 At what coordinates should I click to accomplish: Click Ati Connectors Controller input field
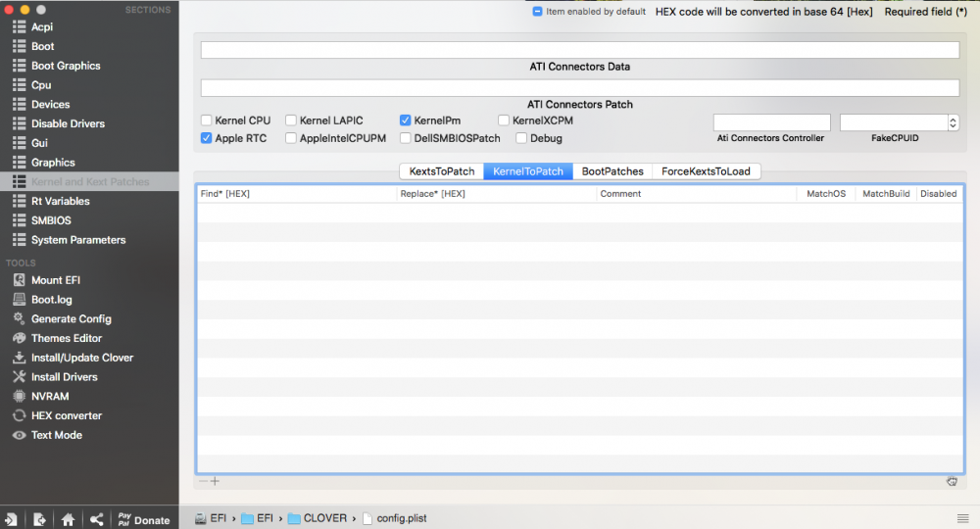[772, 122]
